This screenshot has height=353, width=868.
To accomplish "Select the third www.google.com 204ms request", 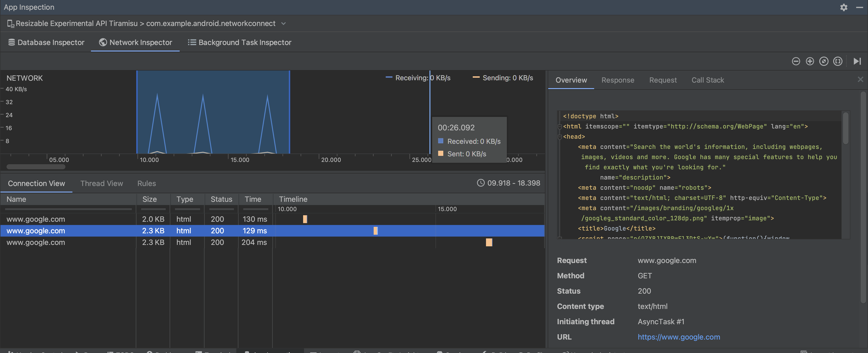I will click(x=36, y=242).
